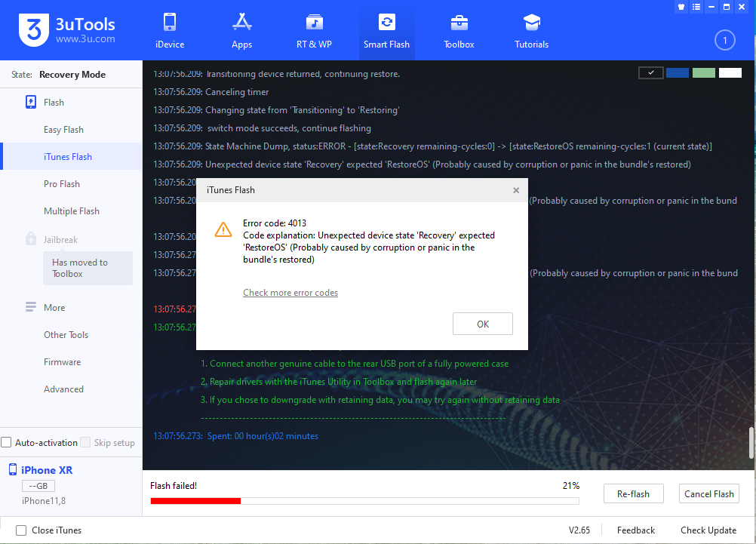Open the Tutorials section

pyautogui.click(x=531, y=31)
